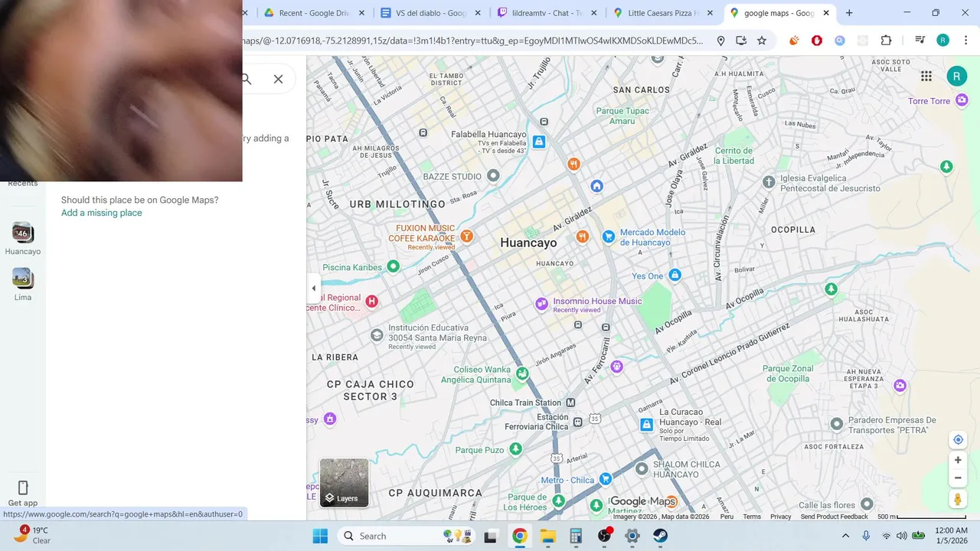
Task: Switch to Little Caesars Pizza tab
Action: click(x=663, y=13)
